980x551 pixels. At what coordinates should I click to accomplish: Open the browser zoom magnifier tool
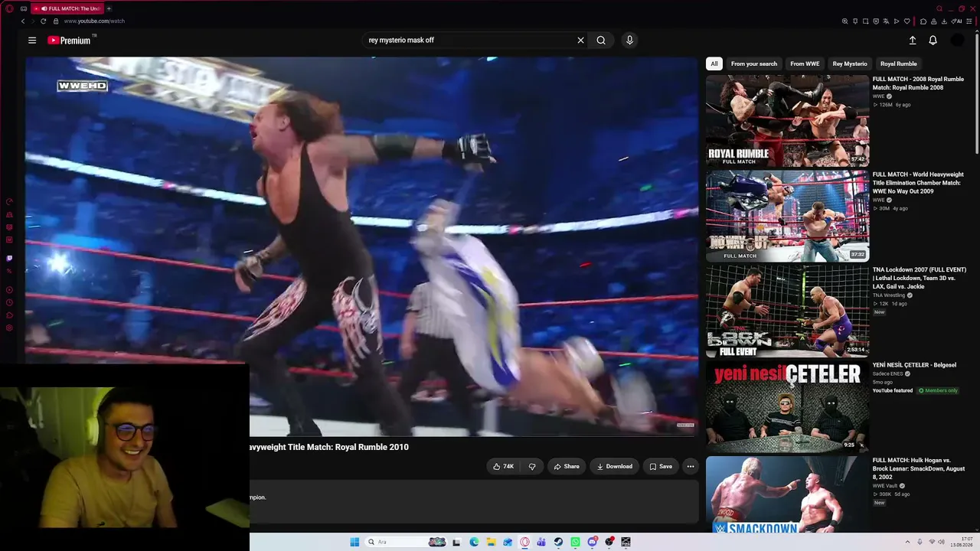point(844,21)
